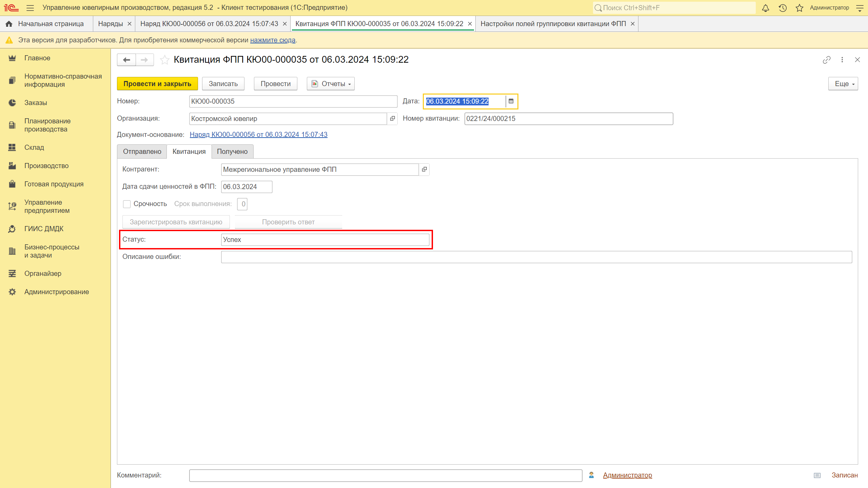This screenshot has width=868, height=488.
Task: Navigate forward with right arrow
Action: (144, 60)
